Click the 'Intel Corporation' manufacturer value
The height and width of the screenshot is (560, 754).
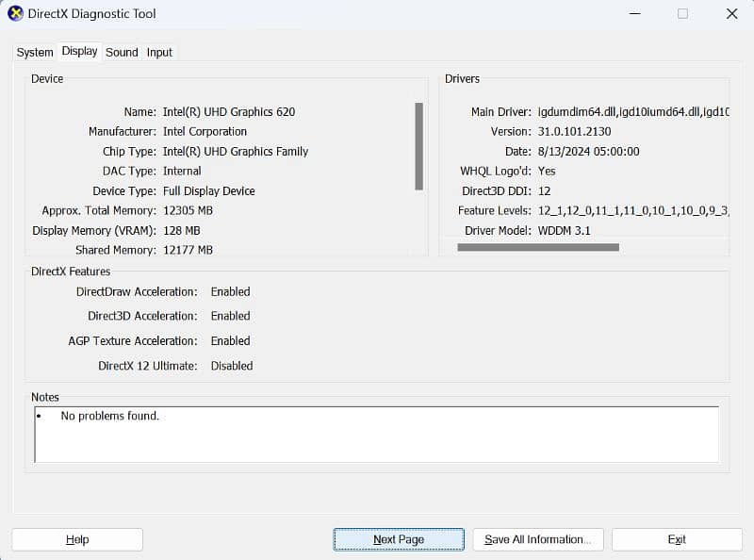point(205,131)
